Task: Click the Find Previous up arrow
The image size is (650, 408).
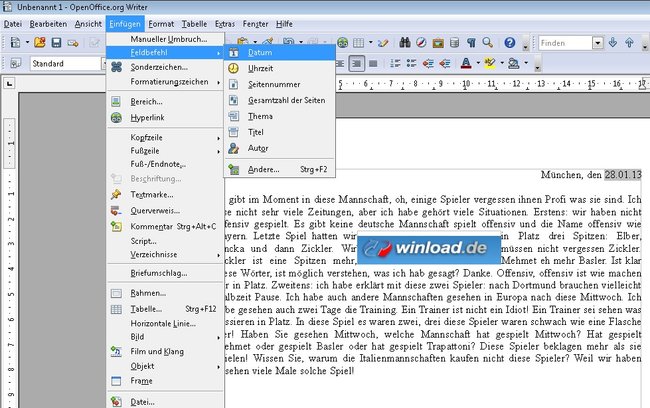Action: point(629,42)
